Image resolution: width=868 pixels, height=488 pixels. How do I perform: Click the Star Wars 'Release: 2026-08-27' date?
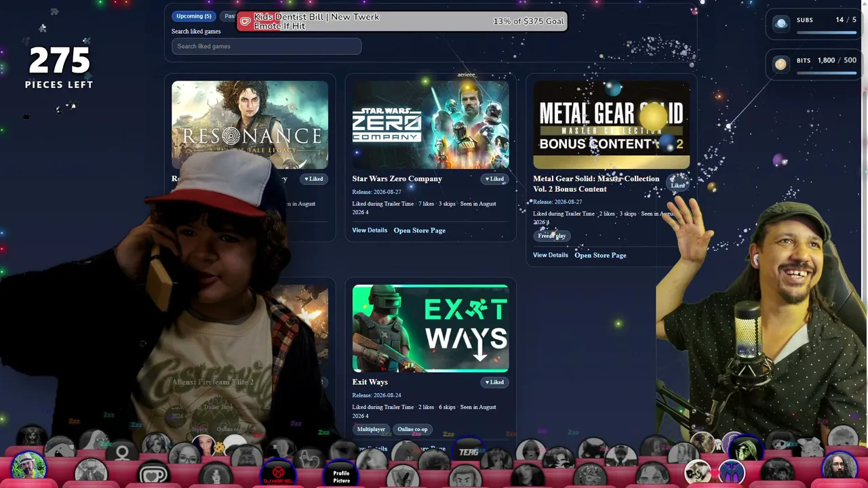tap(376, 192)
